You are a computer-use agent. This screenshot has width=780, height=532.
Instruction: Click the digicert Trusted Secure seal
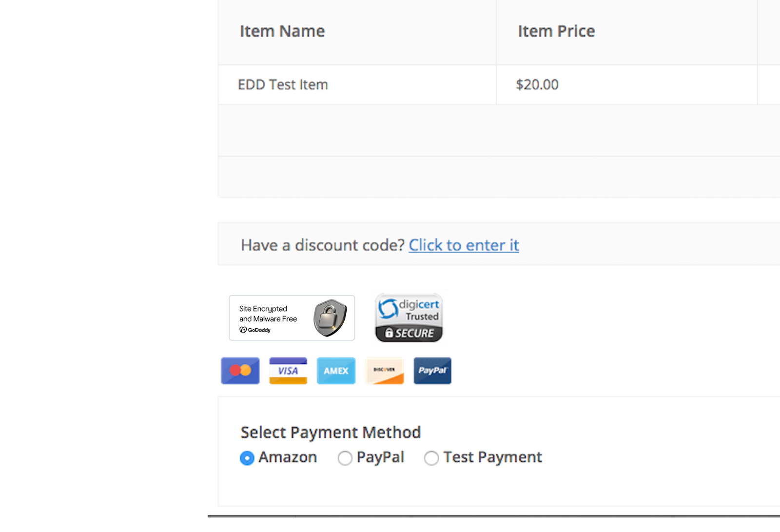409,317
